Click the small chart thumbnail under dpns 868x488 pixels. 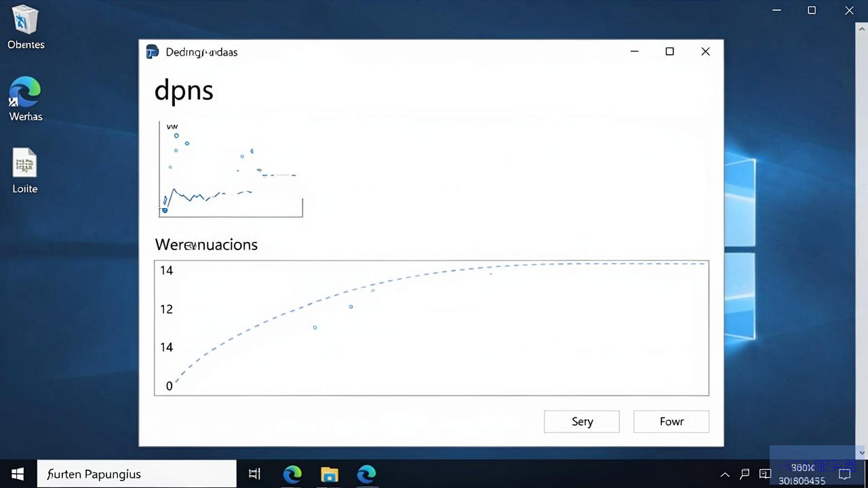click(231, 169)
